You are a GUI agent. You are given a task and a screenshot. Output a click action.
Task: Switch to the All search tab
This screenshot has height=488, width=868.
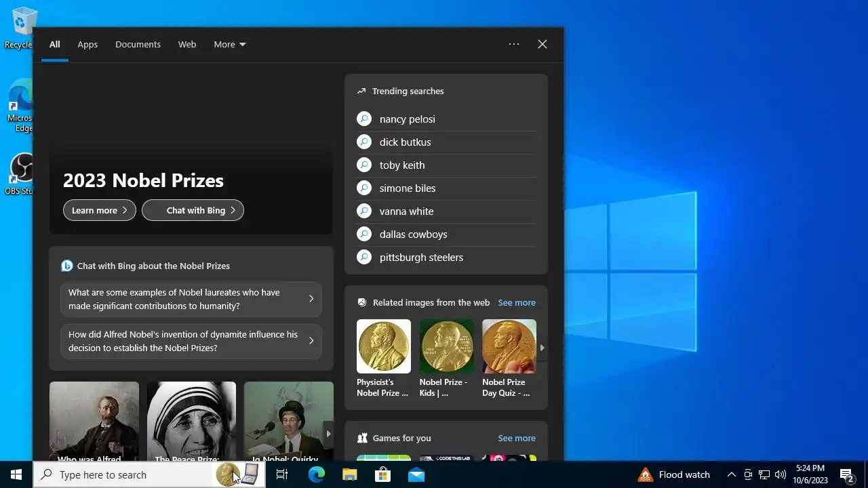[x=54, y=44]
